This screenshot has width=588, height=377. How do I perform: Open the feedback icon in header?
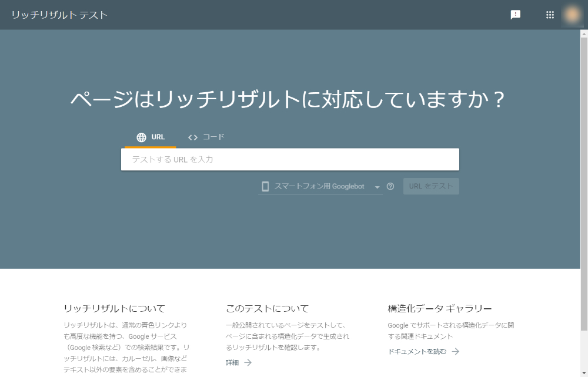(516, 15)
